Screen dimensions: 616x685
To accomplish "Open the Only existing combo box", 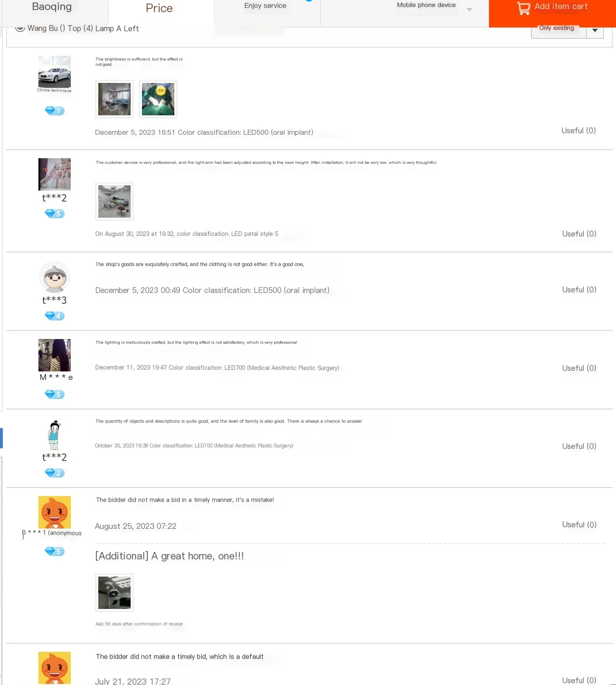I will tap(567, 31).
